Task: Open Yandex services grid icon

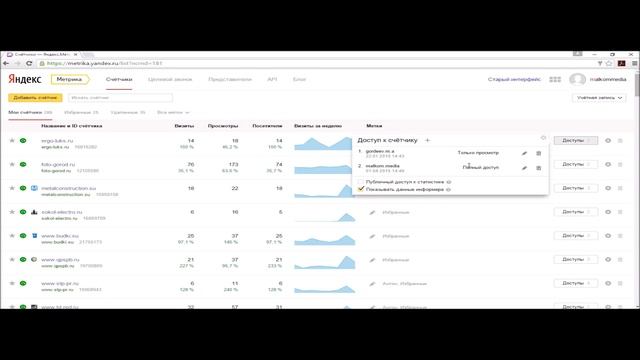Action: coord(555,79)
